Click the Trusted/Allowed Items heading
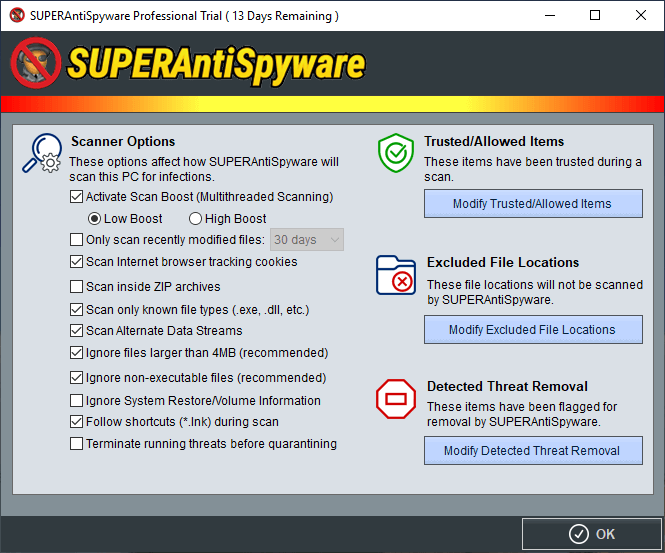665x553 pixels. pyautogui.click(x=494, y=141)
